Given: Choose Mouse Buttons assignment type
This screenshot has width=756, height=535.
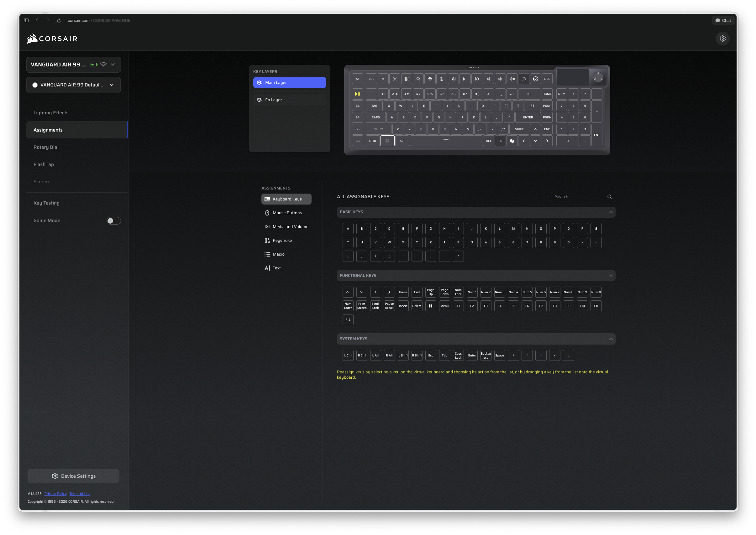Looking at the screenshot, I should click(x=286, y=213).
